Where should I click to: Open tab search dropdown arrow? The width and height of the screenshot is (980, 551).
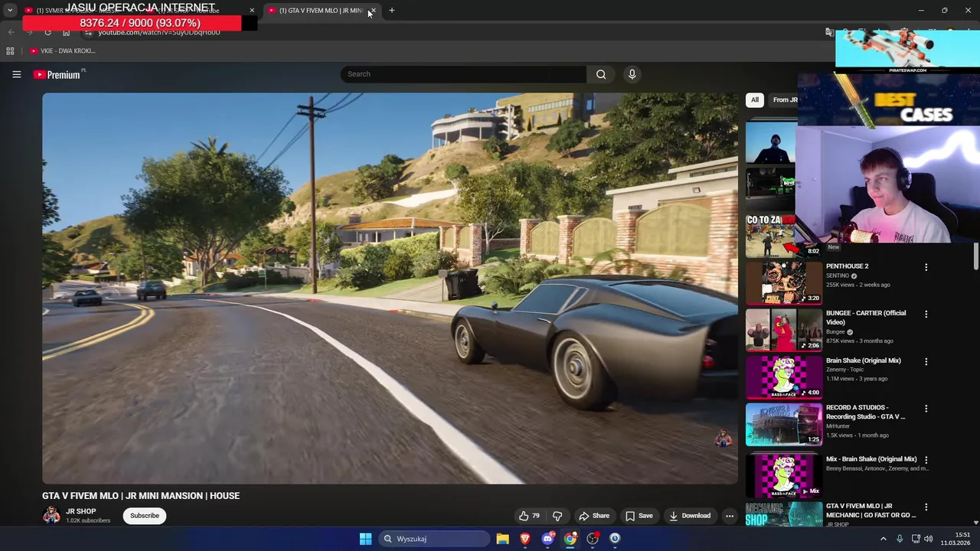(9, 11)
